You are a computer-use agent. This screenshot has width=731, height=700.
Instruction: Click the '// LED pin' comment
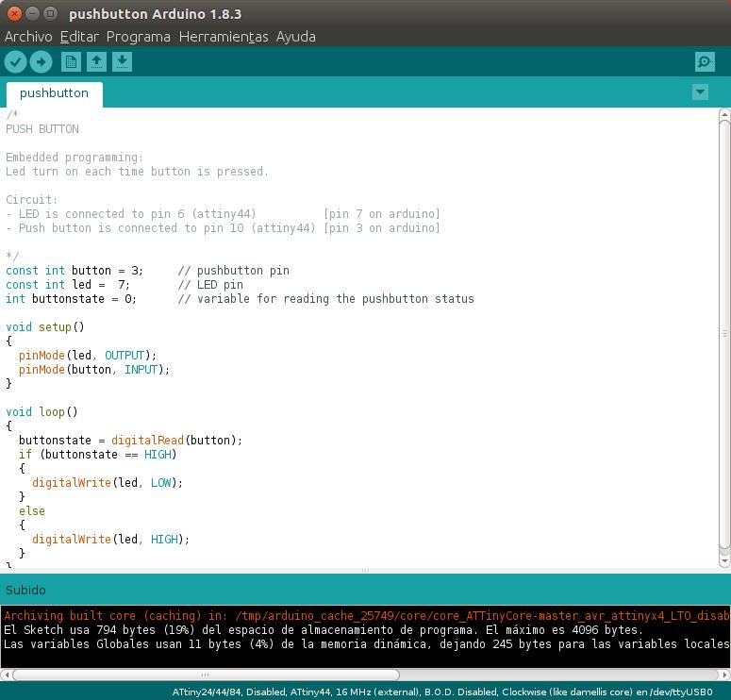pyautogui.click(x=210, y=285)
